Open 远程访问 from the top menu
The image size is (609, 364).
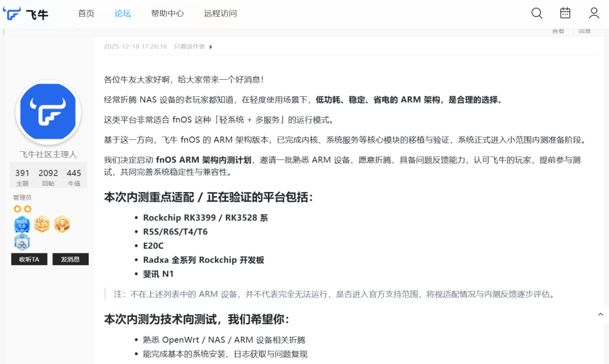[220, 14]
